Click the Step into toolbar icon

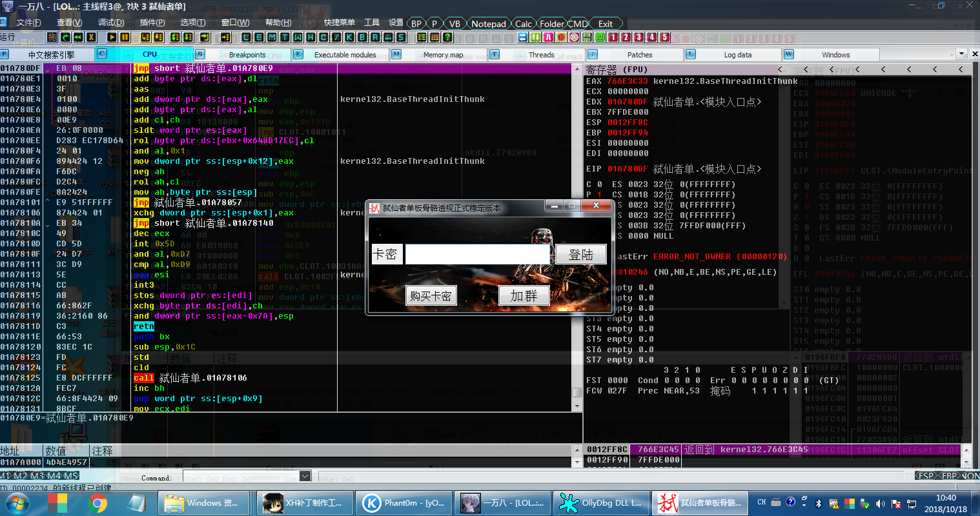click(x=145, y=37)
